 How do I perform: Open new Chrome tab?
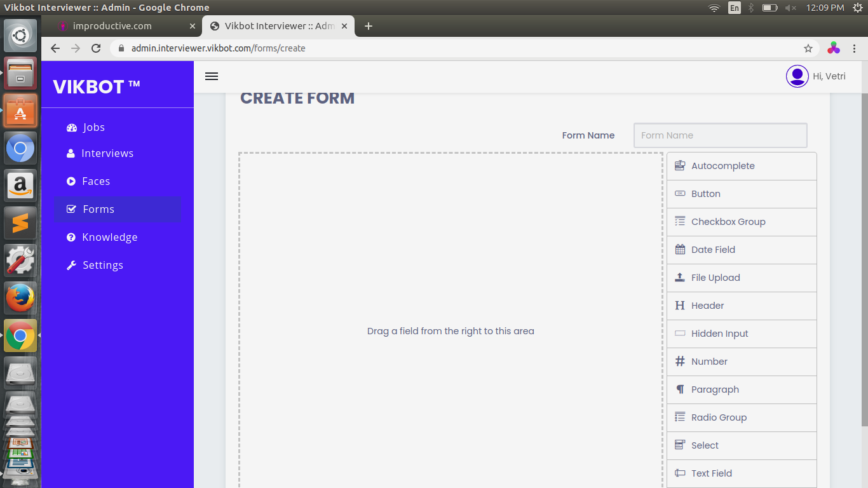click(x=369, y=26)
